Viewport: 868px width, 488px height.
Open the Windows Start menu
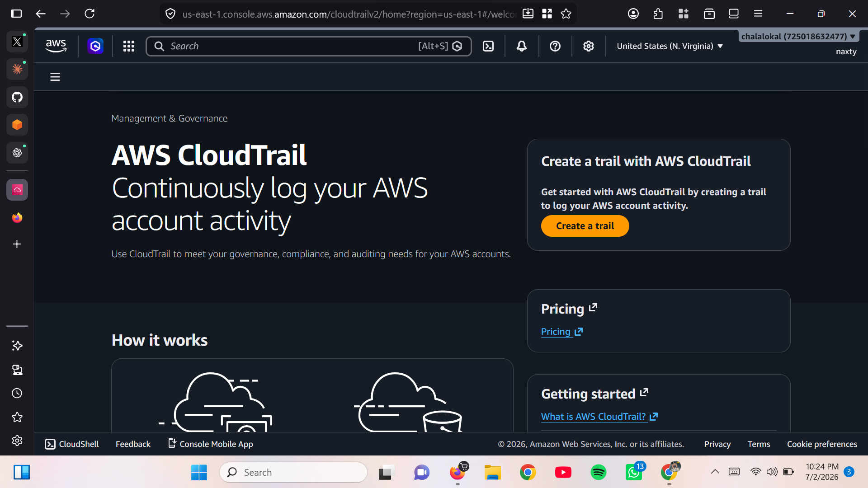tap(199, 472)
